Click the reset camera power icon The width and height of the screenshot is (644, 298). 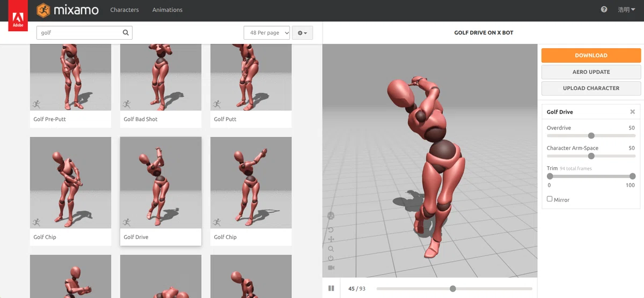point(331,258)
